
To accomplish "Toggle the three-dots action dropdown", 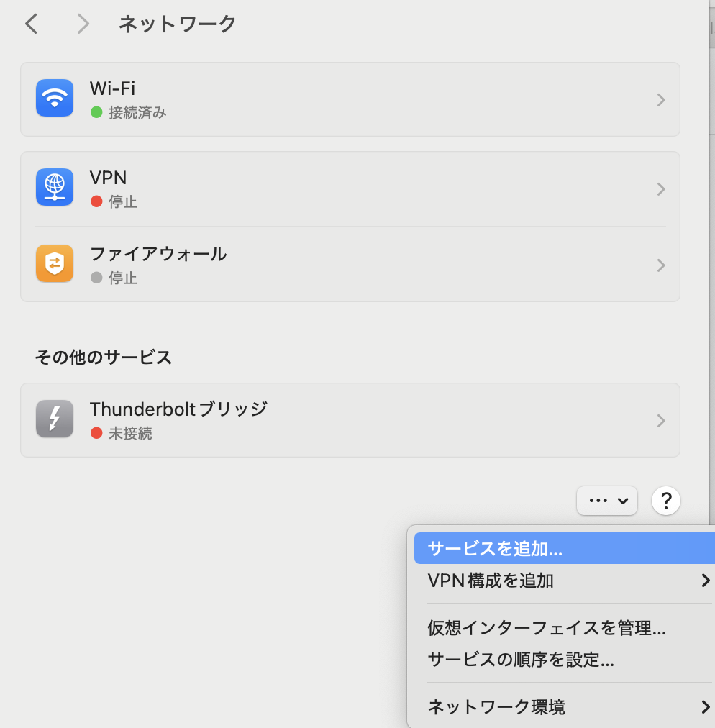I will [x=607, y=501].
